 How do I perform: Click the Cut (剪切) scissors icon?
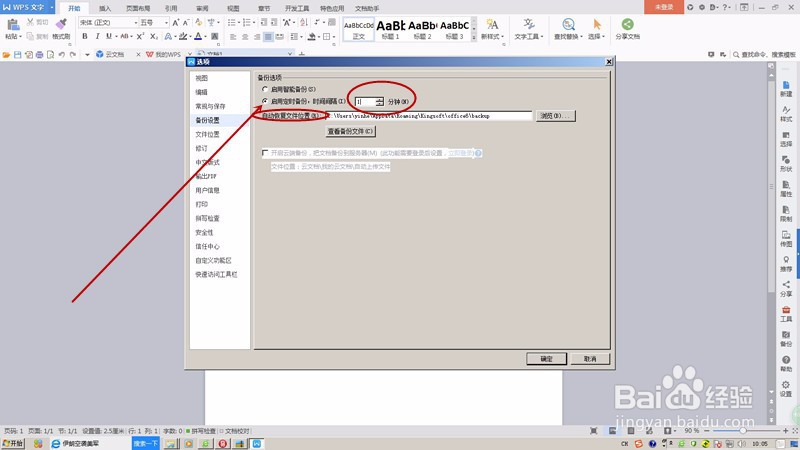30,22
